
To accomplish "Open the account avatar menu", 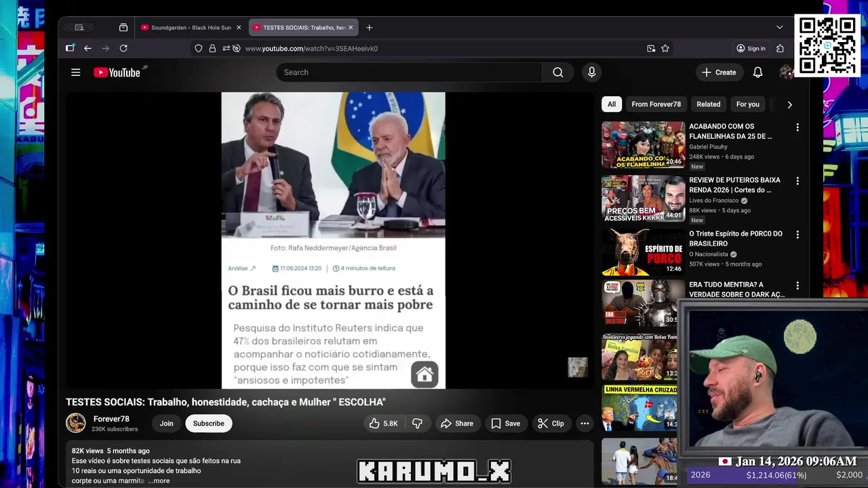I will [786, 73].
